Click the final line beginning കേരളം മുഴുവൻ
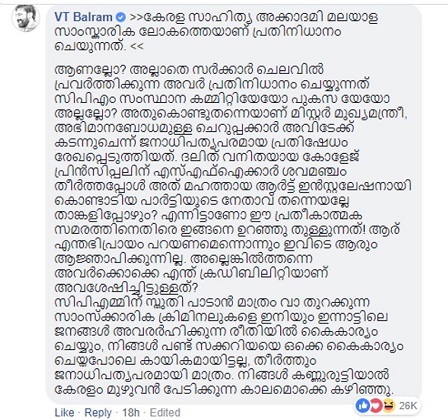448x420 pixels. point(224,390)
